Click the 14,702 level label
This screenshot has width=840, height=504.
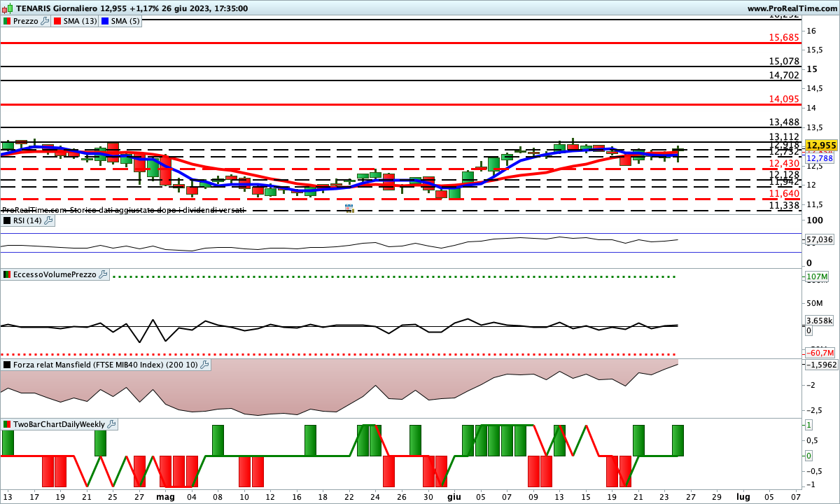[784, 75]
